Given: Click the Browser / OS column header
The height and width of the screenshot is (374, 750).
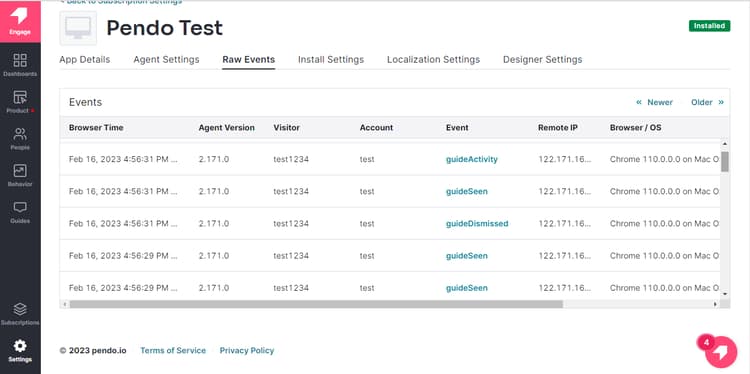Looking at the screenshot, I should (x=636, y=128).
